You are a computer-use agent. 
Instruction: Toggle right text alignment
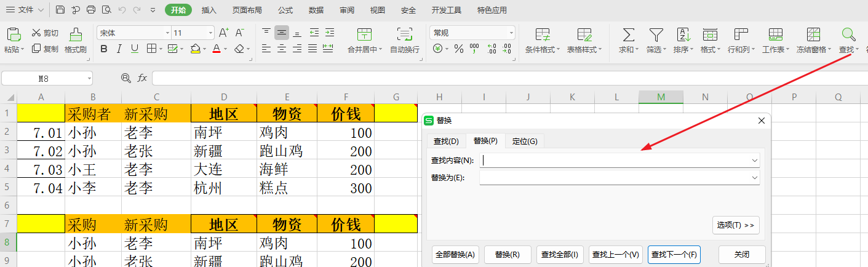[298, 49]
